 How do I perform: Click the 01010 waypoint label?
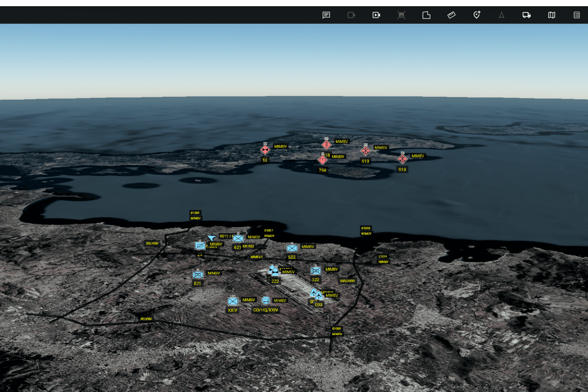tap(366, 228)
